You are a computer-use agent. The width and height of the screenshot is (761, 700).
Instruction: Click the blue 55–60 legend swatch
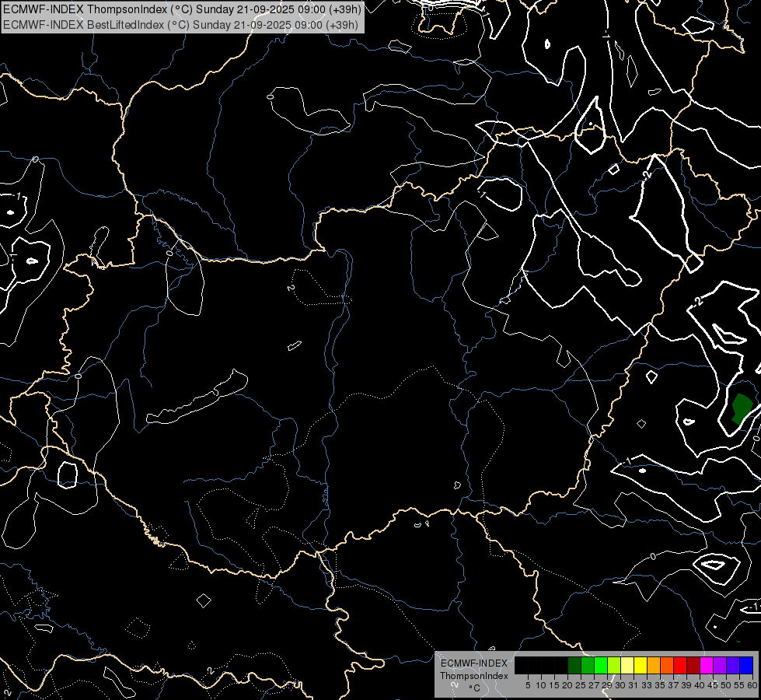(x=746, y=665)
